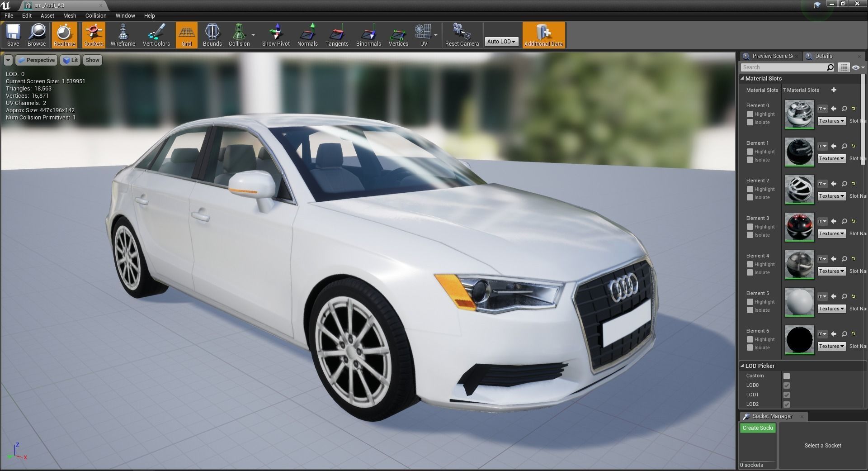Viewport: 868px width, 471px height.
Task: Click the Save toolbar icon
Action: point(13,35)
